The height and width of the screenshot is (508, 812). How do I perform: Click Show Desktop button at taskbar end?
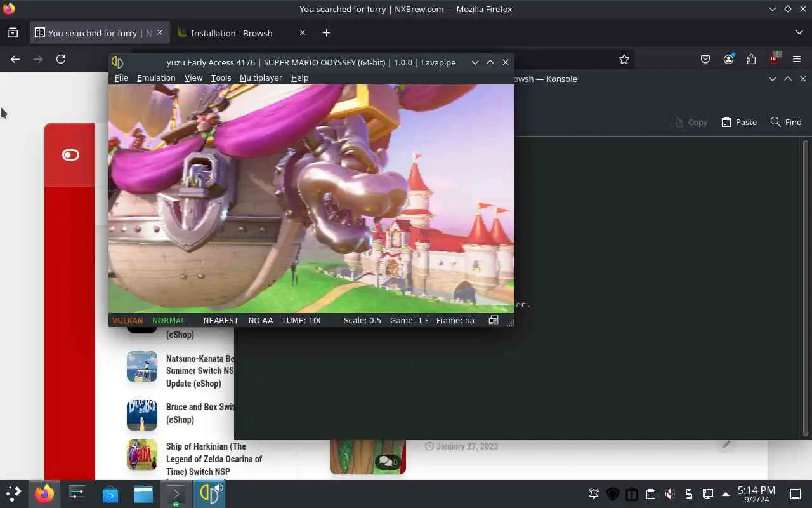(796, 494)
